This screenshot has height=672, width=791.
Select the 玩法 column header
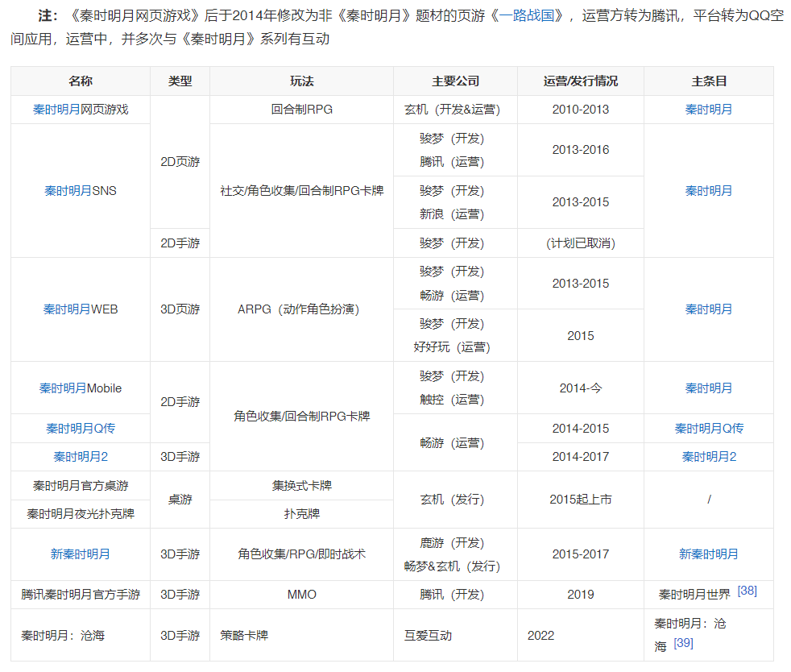tap(302, 81)
